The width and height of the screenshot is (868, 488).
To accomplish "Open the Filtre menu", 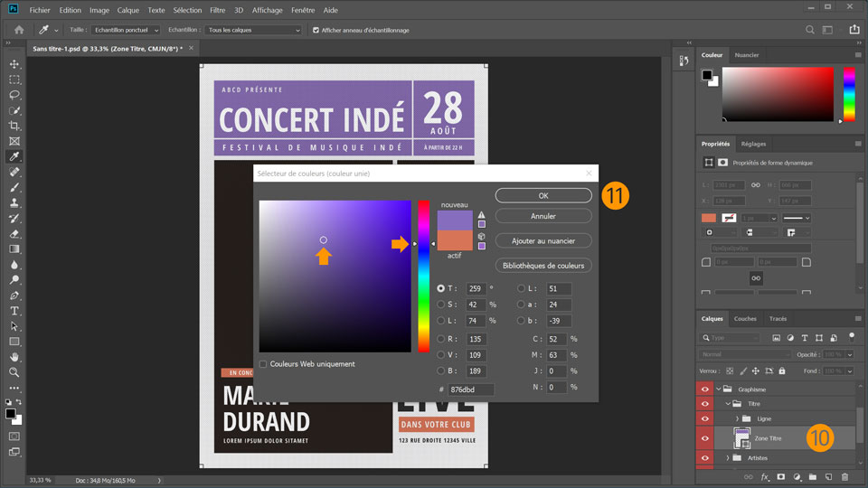I will coord(218,10).
